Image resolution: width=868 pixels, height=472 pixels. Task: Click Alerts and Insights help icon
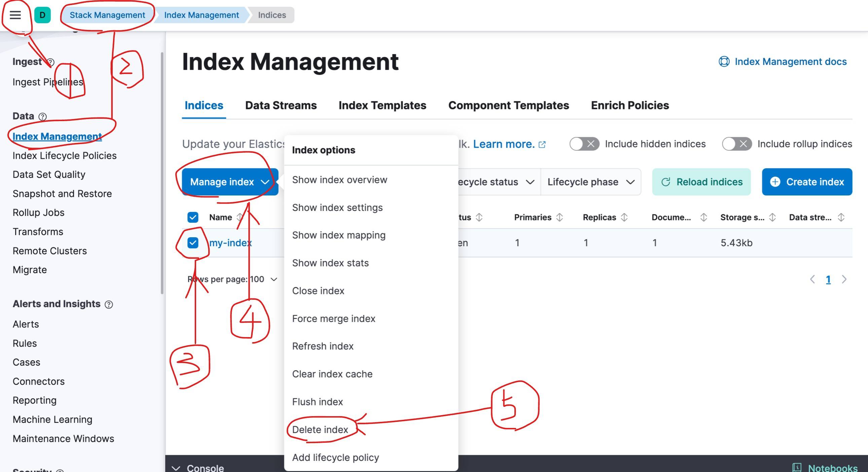click(109, 304)
